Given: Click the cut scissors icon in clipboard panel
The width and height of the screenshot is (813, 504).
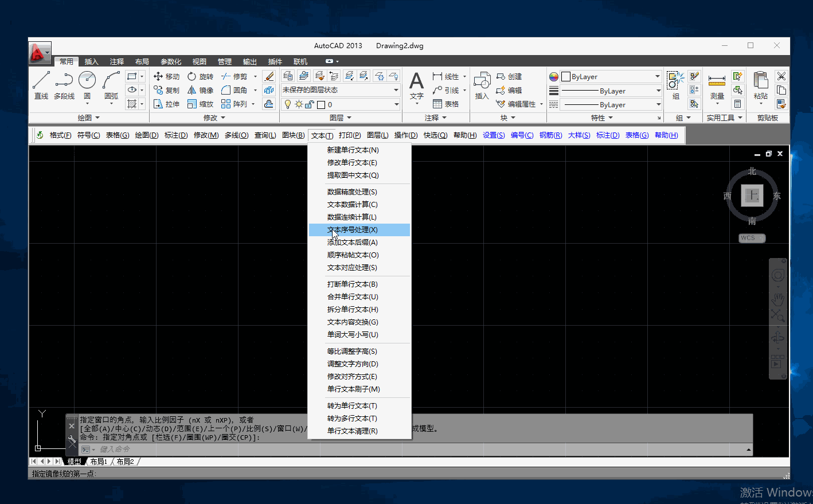Looking at the screenshot, I should coord(781,76).
